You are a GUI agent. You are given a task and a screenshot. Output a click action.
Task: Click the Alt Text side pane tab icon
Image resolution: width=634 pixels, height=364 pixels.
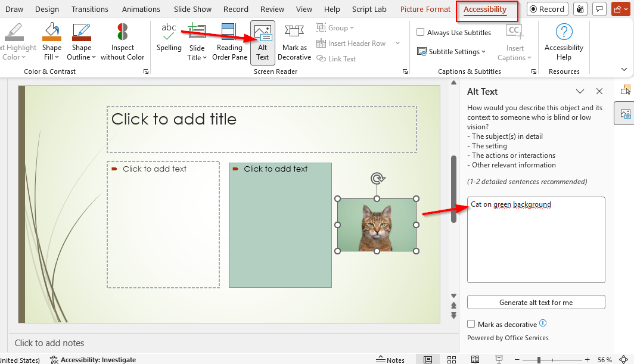click(x=625, y=114)
